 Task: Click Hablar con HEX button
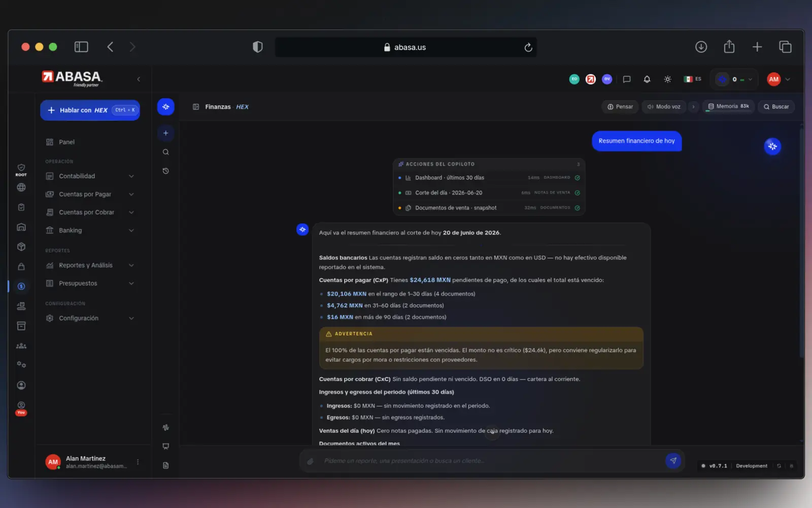[90, 110]
